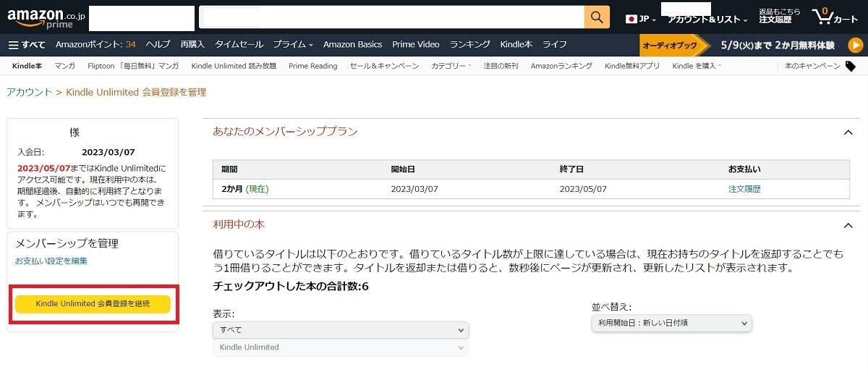Click 5/9(火)まで 2か月無料体験 banner text

tap(777, 45)
